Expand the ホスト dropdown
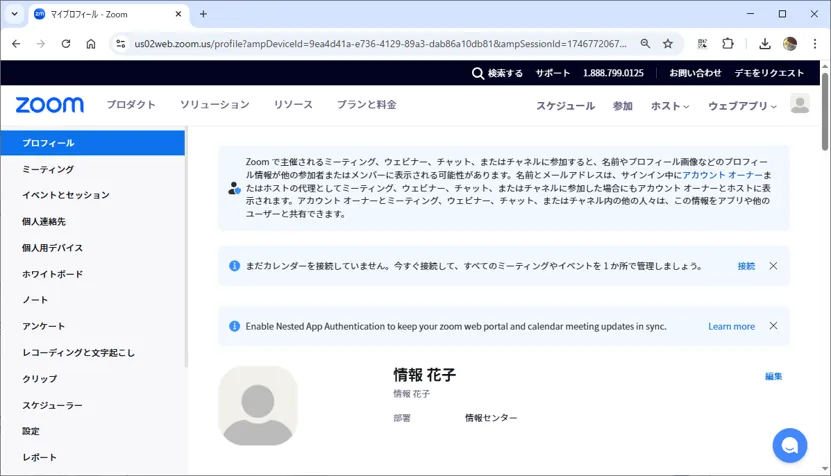Viewport: 831px width, 476px height. click(670, 106)
